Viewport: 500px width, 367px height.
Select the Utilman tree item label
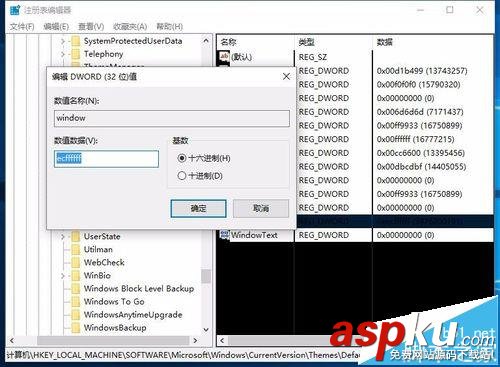(98, 250)
